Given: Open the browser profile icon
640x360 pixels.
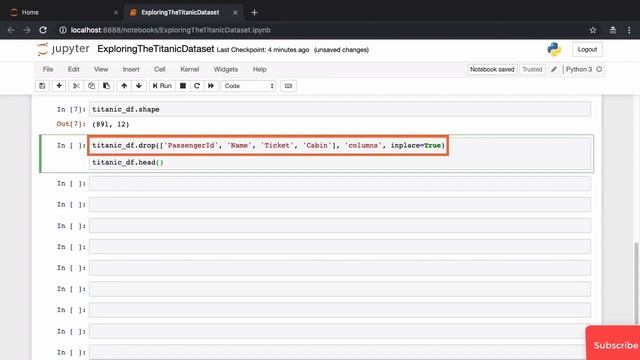Looking at the screenshot, I should (613, 30).
